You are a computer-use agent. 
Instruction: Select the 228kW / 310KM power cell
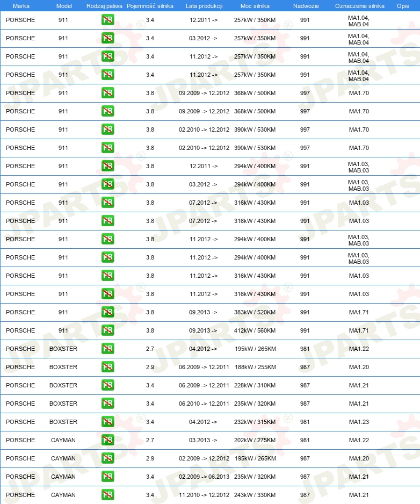click(x=255, y=385)
